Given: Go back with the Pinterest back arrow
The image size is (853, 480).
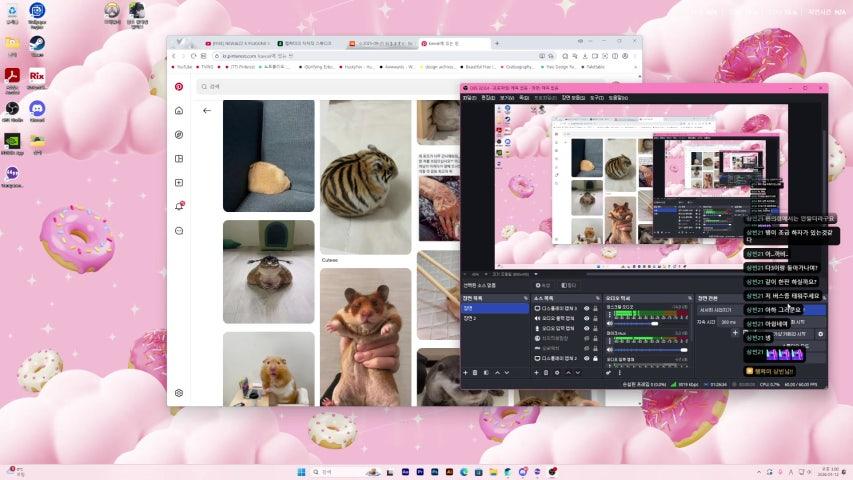Looking at the screenshot, I should (207, 110).
